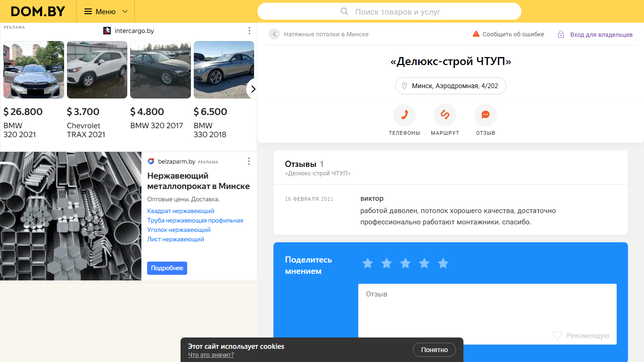This screenshot has height=362, width=644.
Task: Open Вход для владельцев link
Action: [x=602, y=35]
